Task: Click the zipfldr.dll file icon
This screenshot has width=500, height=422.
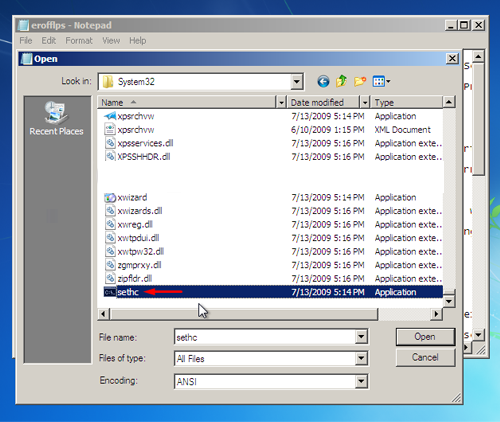Action: point(110,278)
